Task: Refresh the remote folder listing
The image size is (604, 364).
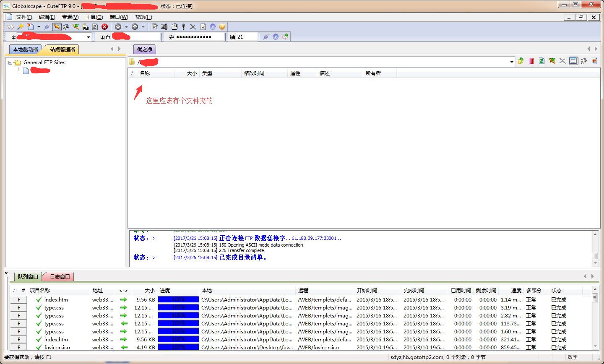Action: pyautogui.click(x=542, y=61)
